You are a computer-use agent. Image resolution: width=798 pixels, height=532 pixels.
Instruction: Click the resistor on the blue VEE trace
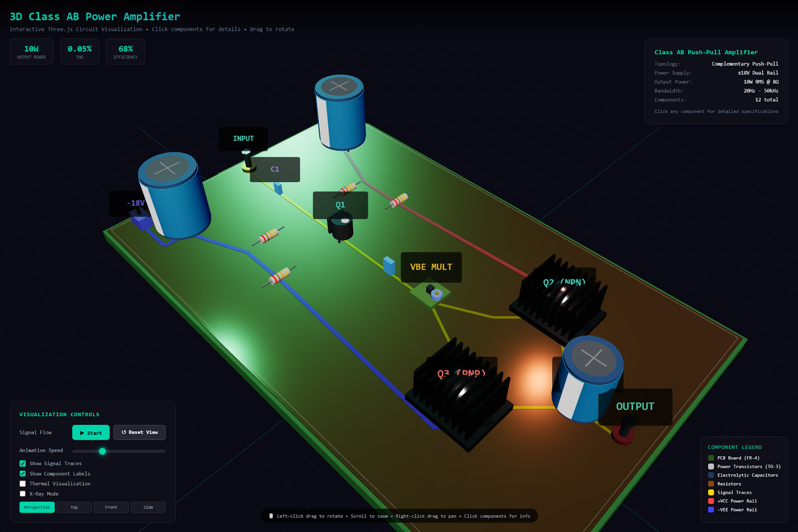coord(279,276)
